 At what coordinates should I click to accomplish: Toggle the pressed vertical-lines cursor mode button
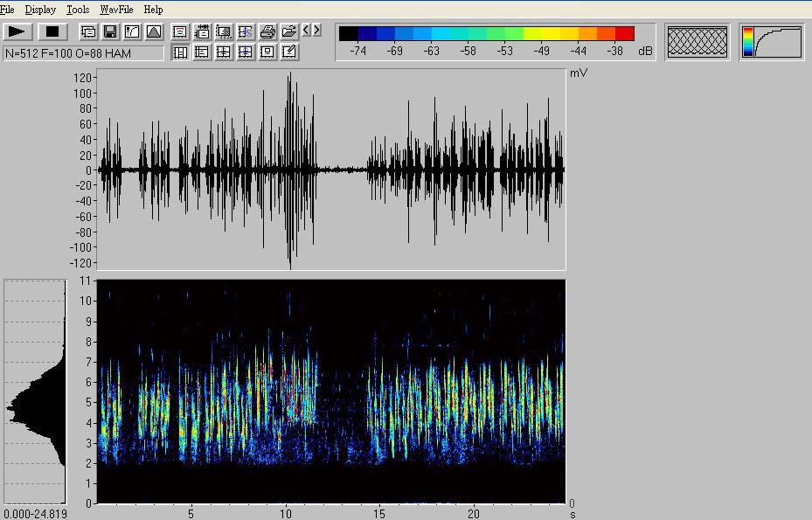[x=180, y=52]
